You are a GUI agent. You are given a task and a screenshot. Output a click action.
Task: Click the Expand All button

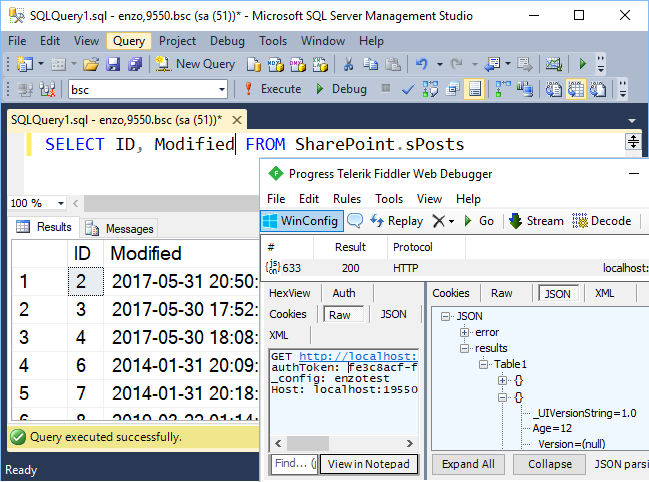(468, 464)
